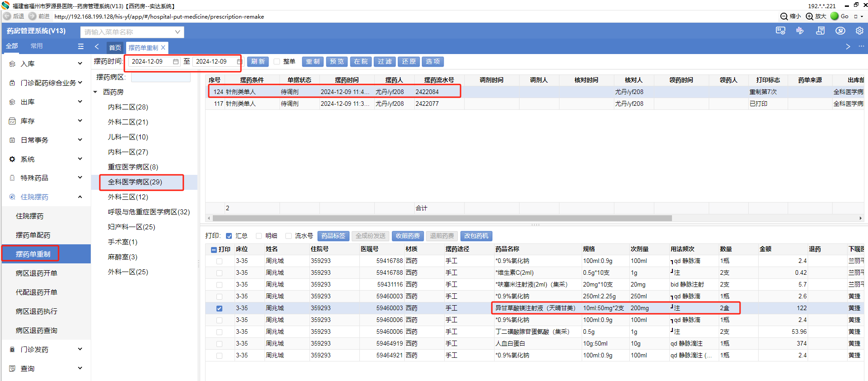Click the bar chart edit icon
868x381 pixels.
click(x=800, y=31)
